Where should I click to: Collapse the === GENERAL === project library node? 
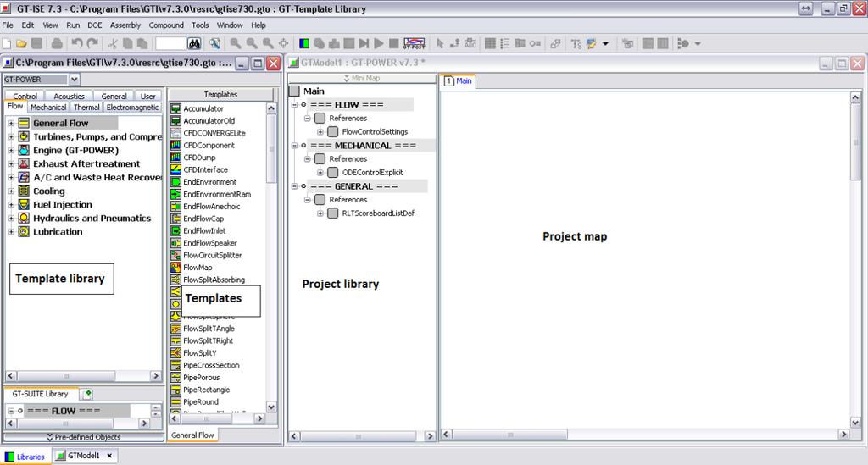coord(294,185)
